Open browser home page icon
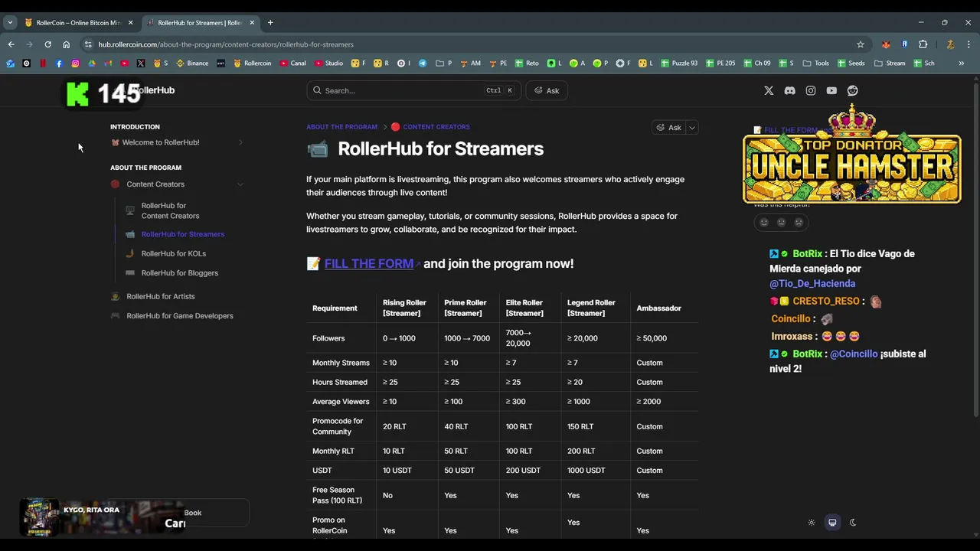The image size is (980, 551). click(x=67, y=44)
